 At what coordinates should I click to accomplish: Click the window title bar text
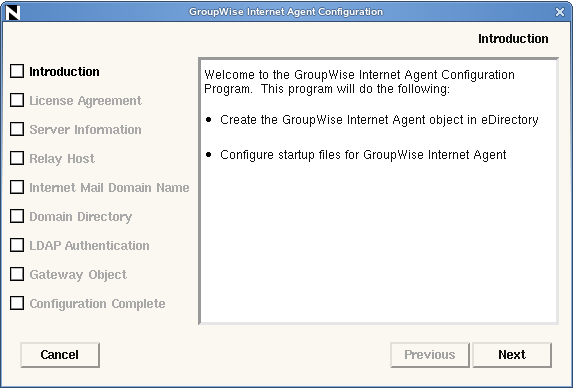(x=286, y=12)
